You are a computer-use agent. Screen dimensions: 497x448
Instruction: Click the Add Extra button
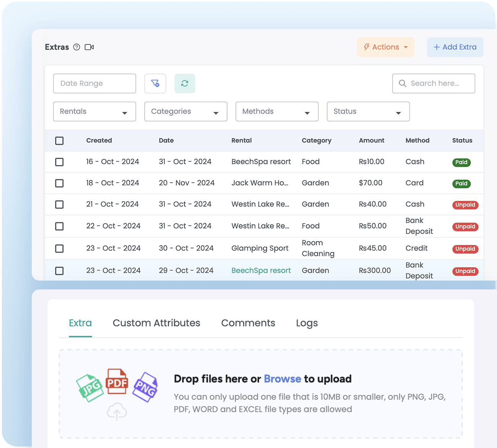[455, 47]
